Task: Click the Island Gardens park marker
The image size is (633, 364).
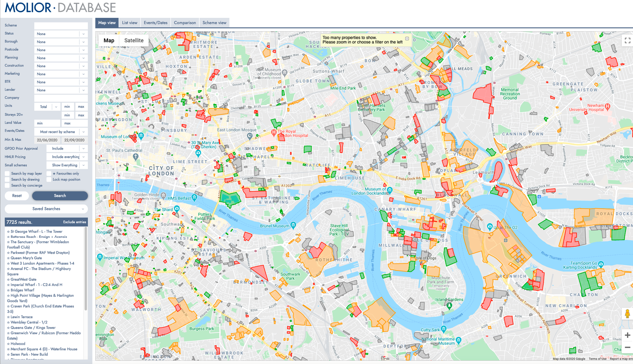Action: click(449, 305)
